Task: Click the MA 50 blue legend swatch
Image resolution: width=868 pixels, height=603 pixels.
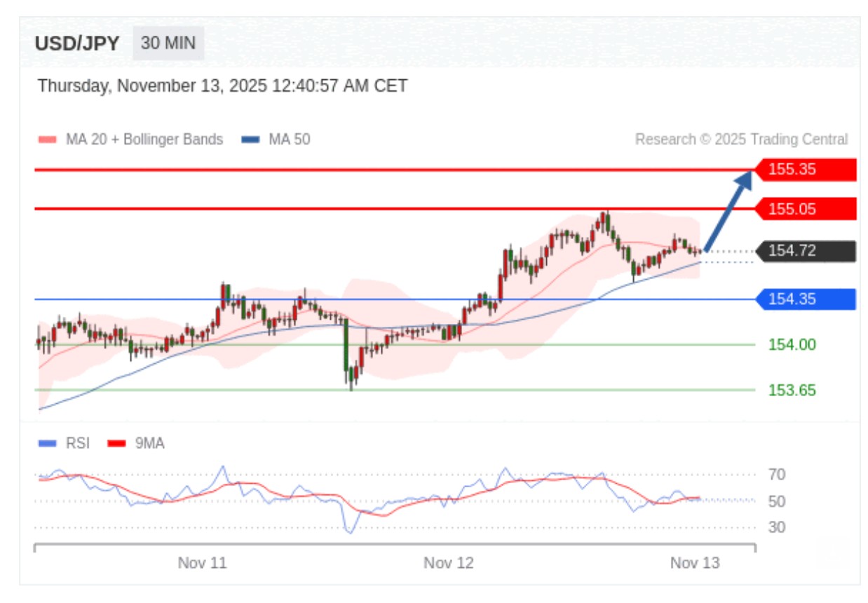Action: tap(250, 140)
